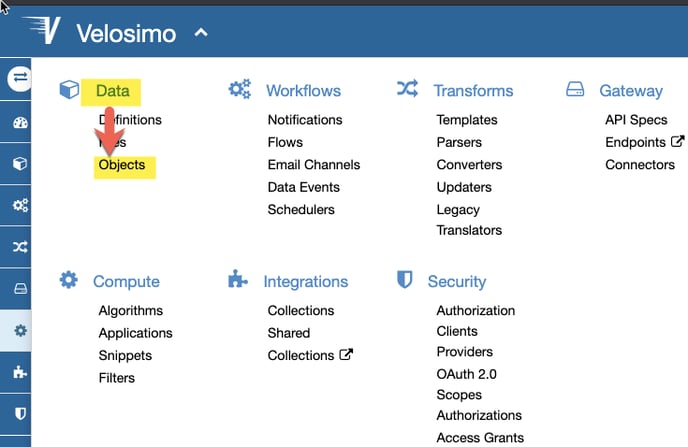
Task: Select the Security shield icon in sidebar
Action: [x=19, y=412]
